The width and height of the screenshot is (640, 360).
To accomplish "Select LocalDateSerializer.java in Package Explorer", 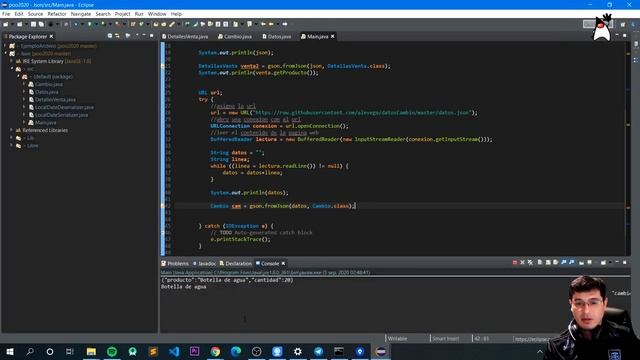I will [61, 115].
